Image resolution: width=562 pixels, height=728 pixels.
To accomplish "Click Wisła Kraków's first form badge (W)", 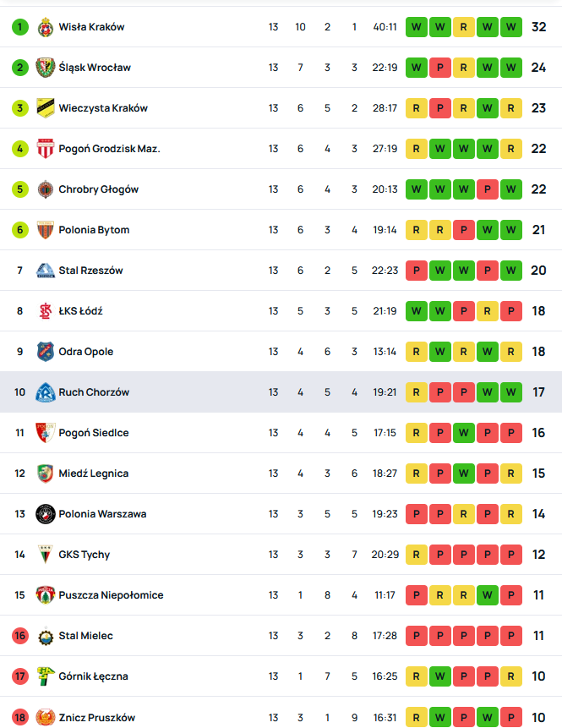I will point(417,27).
